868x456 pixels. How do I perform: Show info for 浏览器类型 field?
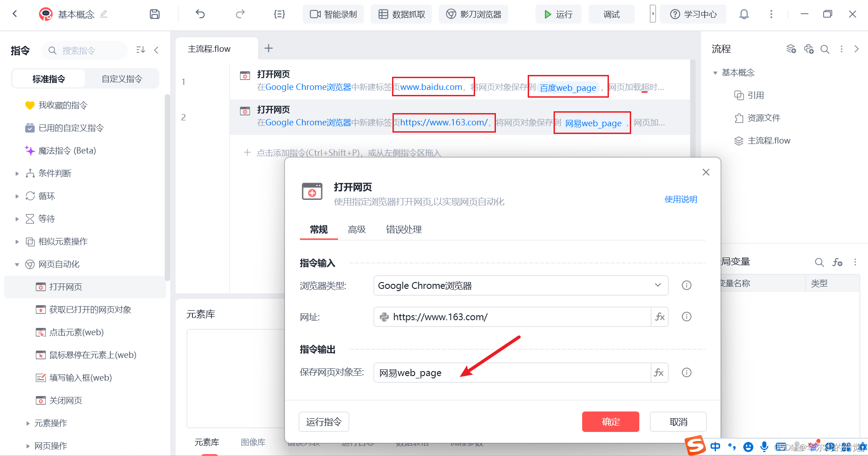tap(687, 285)
